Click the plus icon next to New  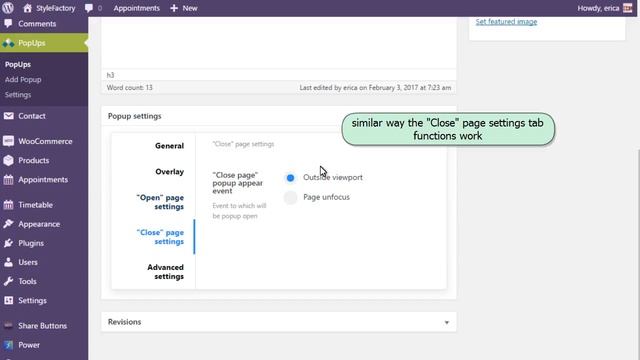[x=174, y=8]
